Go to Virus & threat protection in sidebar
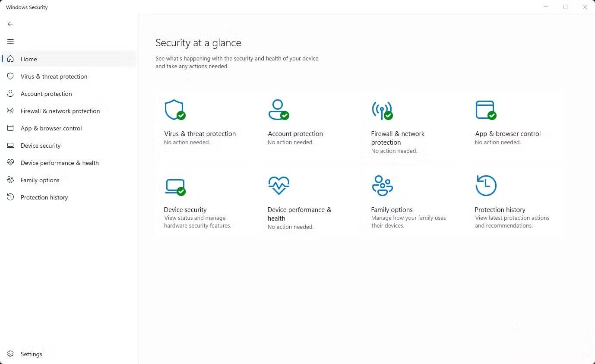The width and height of the screenshot is (595, 364). click(x=69, y=76)
